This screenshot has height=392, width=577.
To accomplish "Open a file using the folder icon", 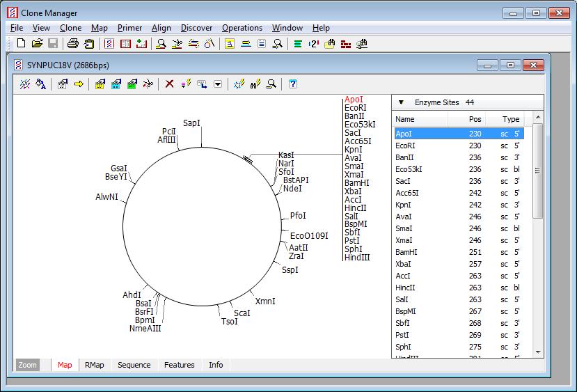I will 37,43.
